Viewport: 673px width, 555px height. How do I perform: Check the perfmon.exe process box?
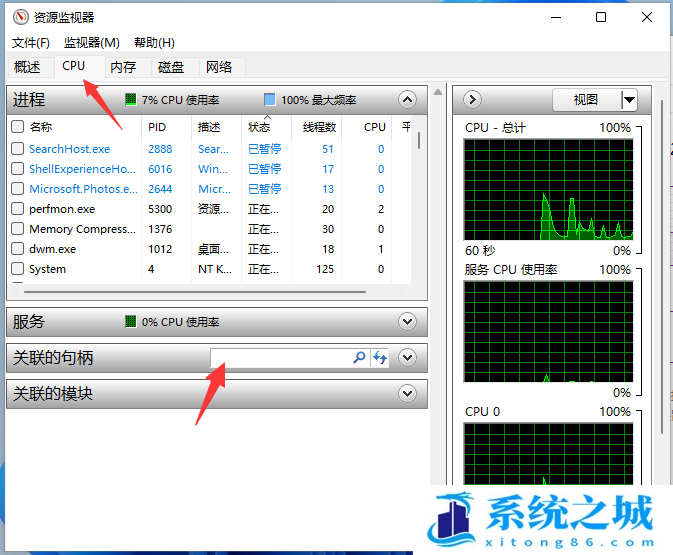17,209
